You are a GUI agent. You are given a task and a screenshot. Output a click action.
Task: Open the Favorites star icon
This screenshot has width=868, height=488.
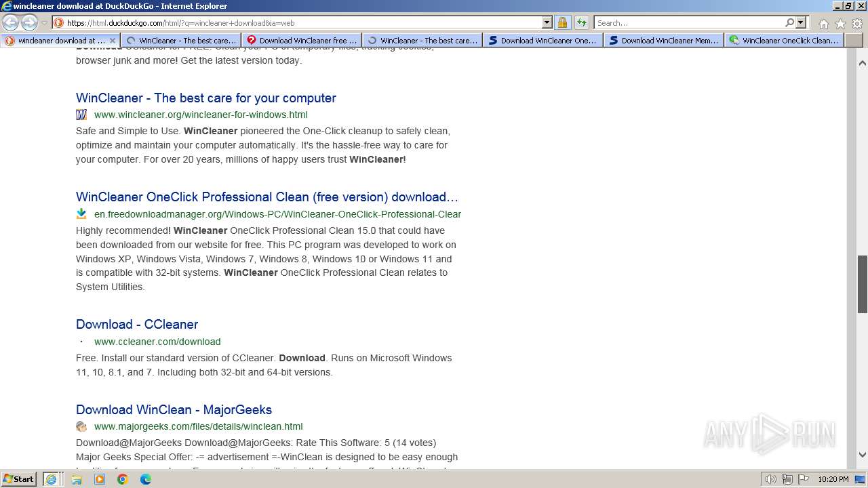[840, 24]
